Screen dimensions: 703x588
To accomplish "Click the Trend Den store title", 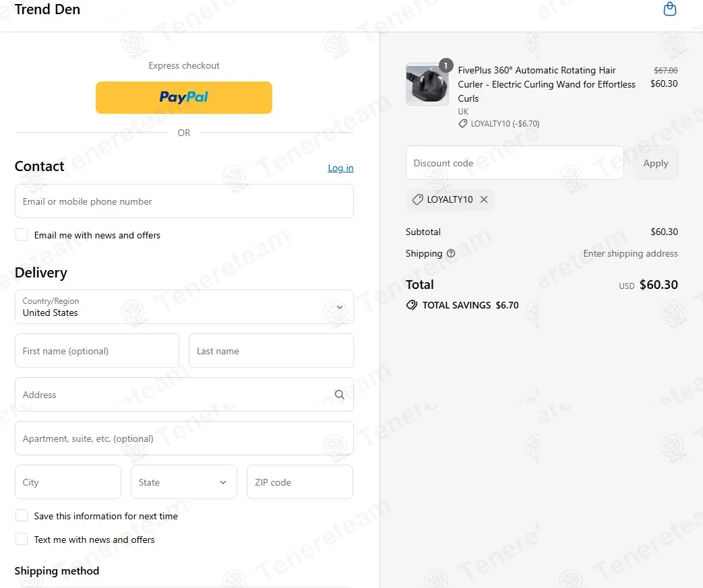I will point(47,9).
